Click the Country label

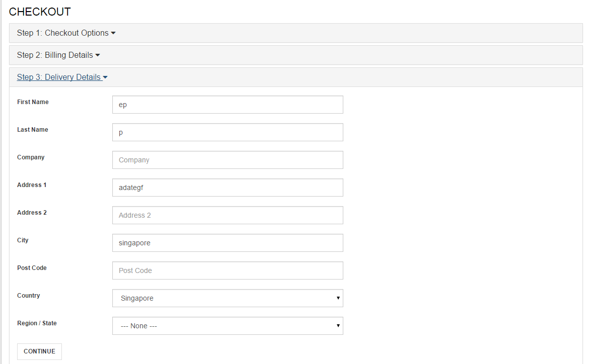pyautogui.click(x=29, y=296)
